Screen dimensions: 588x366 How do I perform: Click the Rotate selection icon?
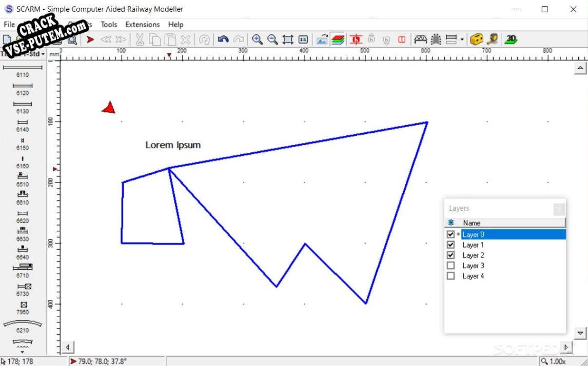point(204,39)
